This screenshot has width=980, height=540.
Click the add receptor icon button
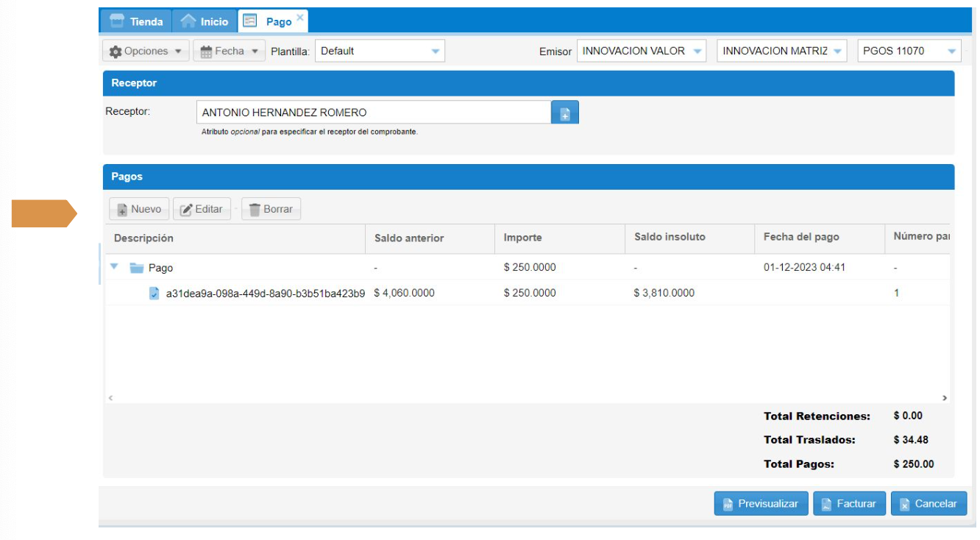(565, 113)
